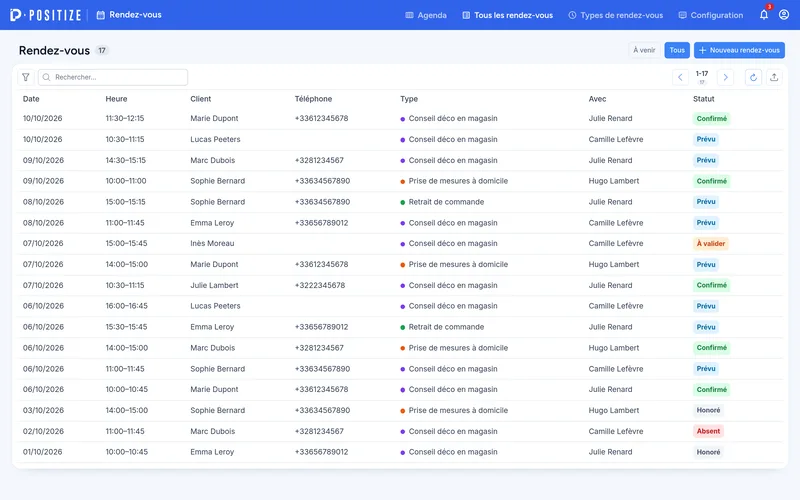Open the user account menu
The image size is (800, 500).
[784, 15]
